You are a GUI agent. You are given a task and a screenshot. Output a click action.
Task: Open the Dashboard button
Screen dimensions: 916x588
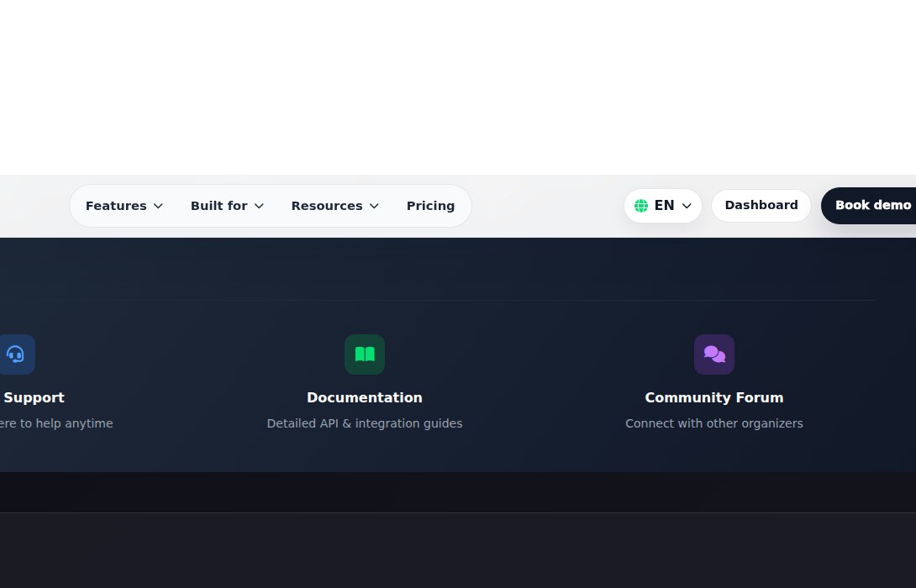click(x=761, y=206)
